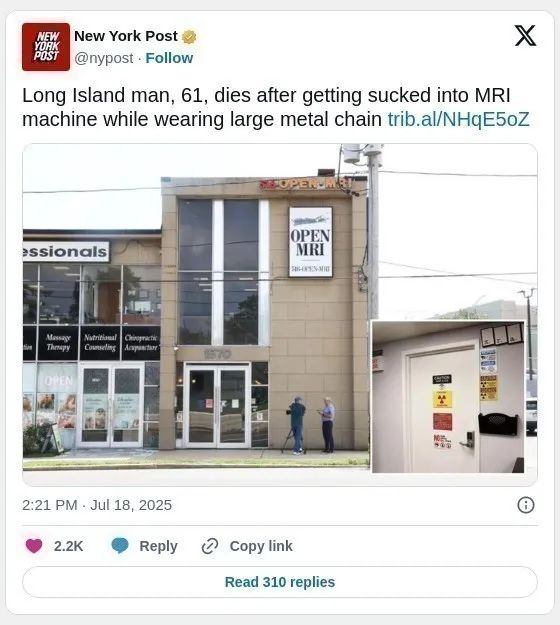
Task: Open the 2:21 PM Jul 18, 2025 timestamp
Action: point(97,505)
